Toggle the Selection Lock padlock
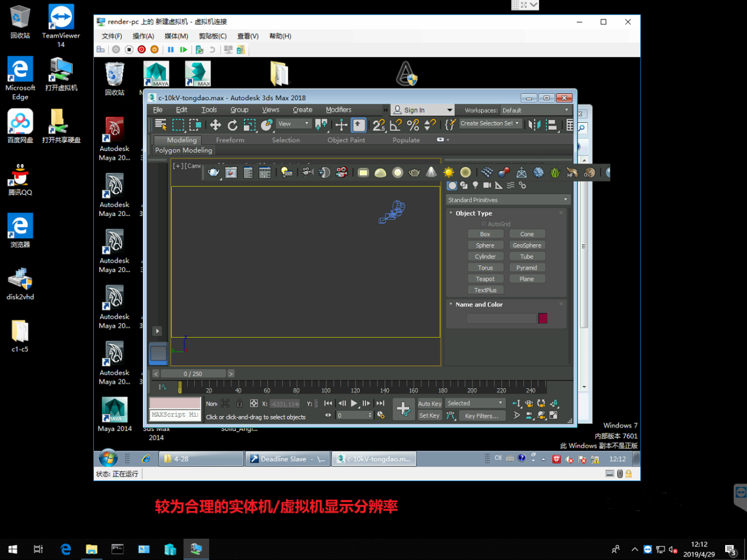The width and height of the screenshot is (747, 560). 239,404
